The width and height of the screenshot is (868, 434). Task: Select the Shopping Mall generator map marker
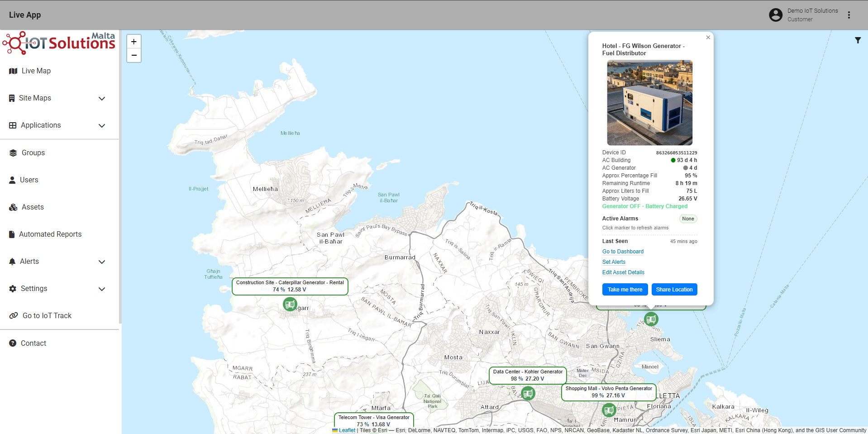609,410
